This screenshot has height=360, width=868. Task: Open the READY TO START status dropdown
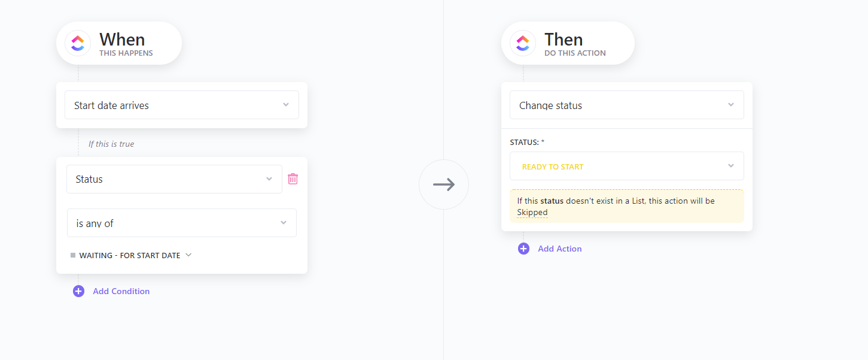[x=627, y=166]
